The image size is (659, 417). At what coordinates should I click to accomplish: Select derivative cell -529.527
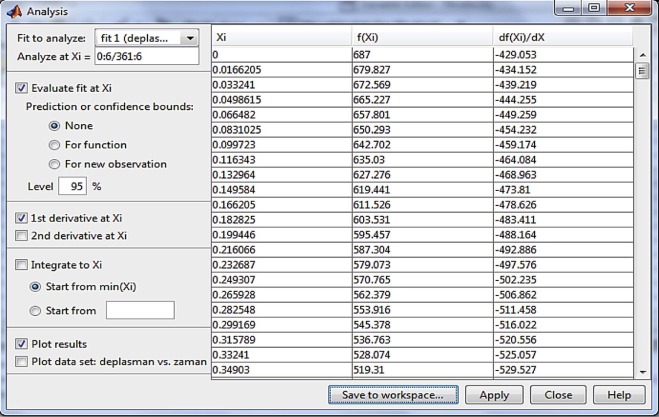click(x=563, y=370)
